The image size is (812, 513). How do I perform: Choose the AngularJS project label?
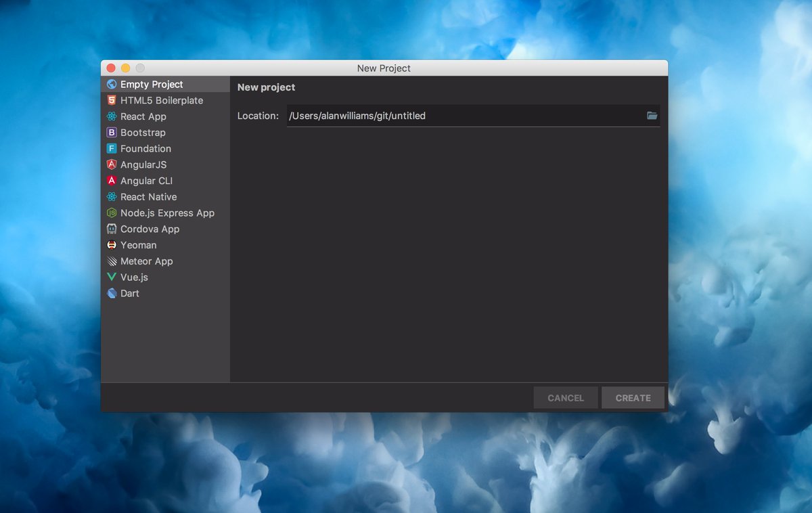point(143,164)
